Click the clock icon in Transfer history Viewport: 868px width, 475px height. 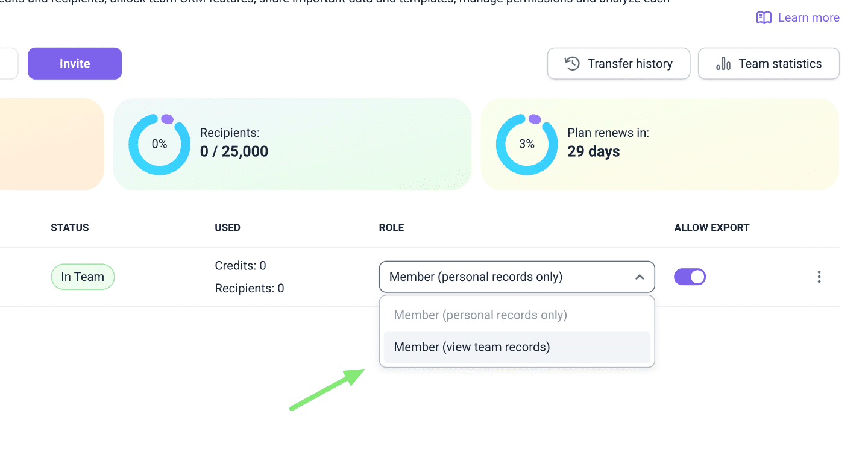coord(572,63)
